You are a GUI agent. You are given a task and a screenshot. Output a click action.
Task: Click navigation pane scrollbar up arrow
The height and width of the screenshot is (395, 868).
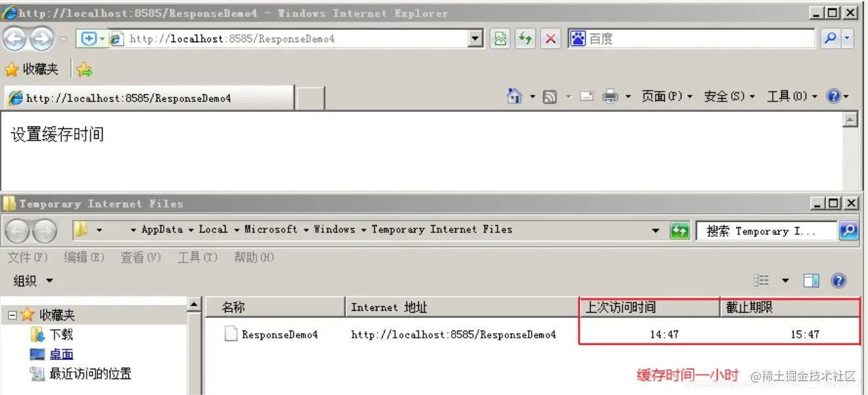194,304
